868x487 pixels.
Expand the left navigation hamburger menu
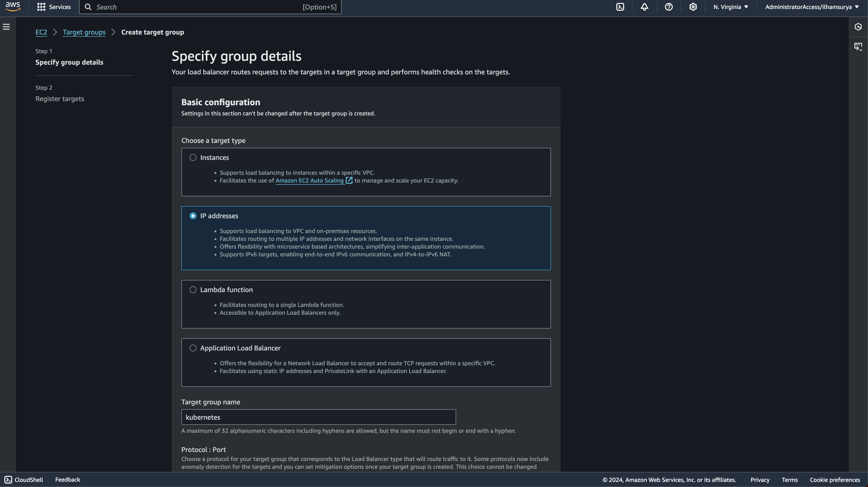6,26
